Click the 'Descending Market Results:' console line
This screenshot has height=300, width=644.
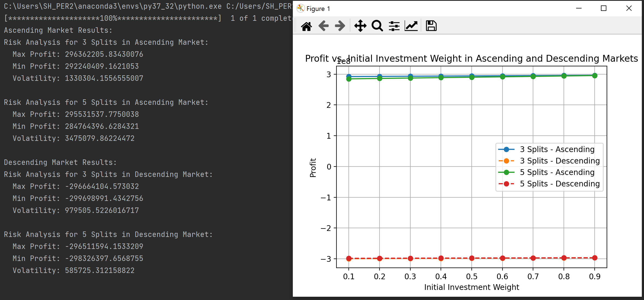pyautogui.click(x=60, y=162)
